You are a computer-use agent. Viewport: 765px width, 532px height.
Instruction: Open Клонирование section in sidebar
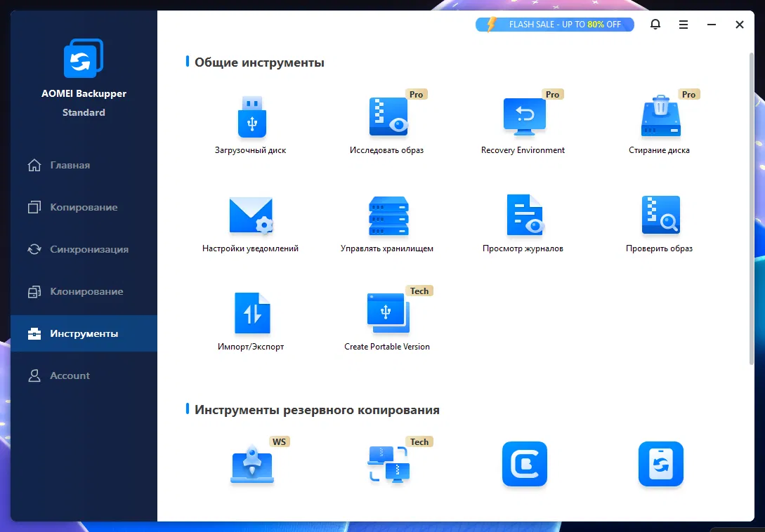(x=84, y=291)
